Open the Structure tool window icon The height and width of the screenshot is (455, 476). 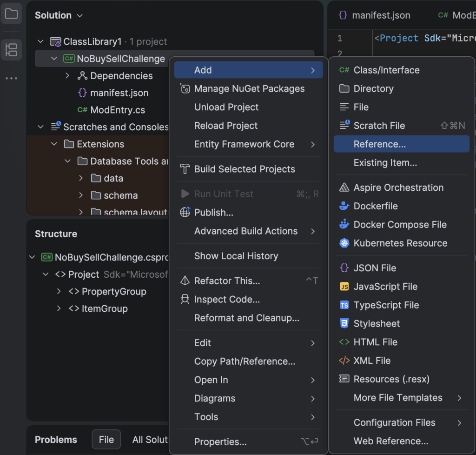tap(11, 50)
